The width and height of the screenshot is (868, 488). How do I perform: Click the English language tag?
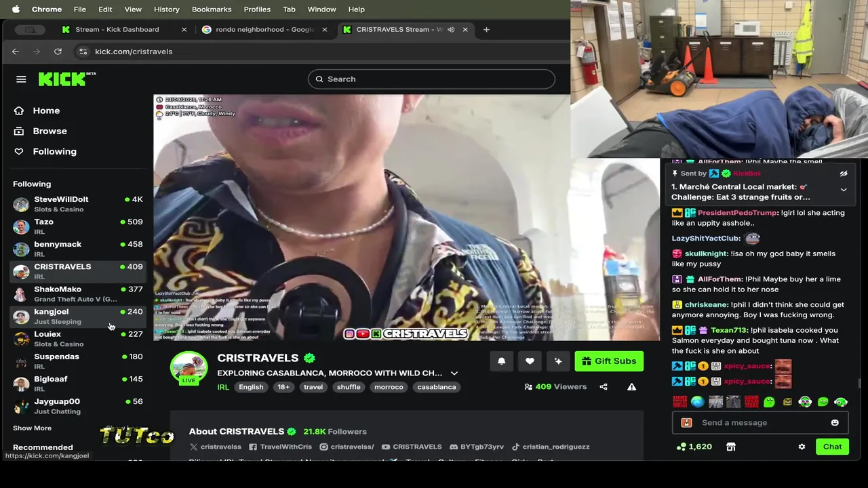click(x=251, y=387)
